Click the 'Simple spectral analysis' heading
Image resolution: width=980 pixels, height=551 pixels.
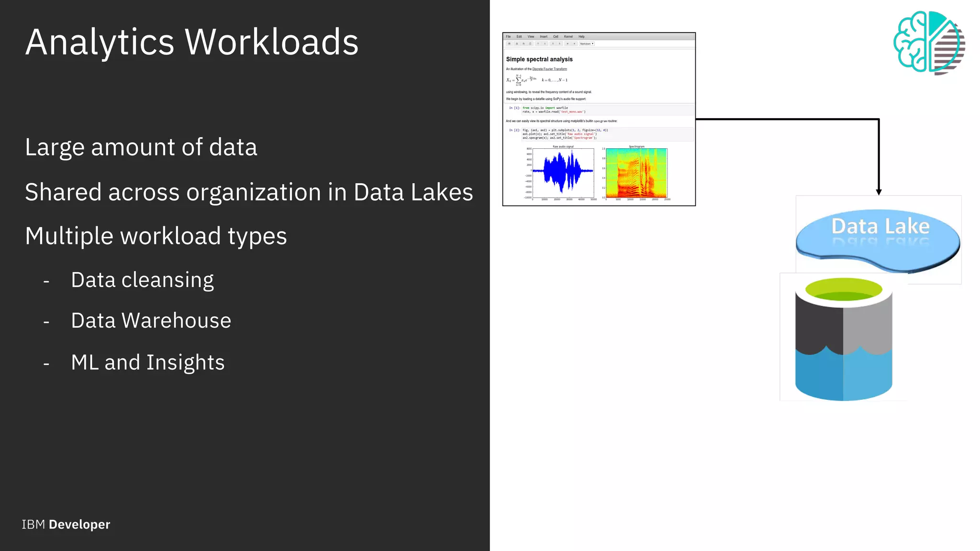539,59
